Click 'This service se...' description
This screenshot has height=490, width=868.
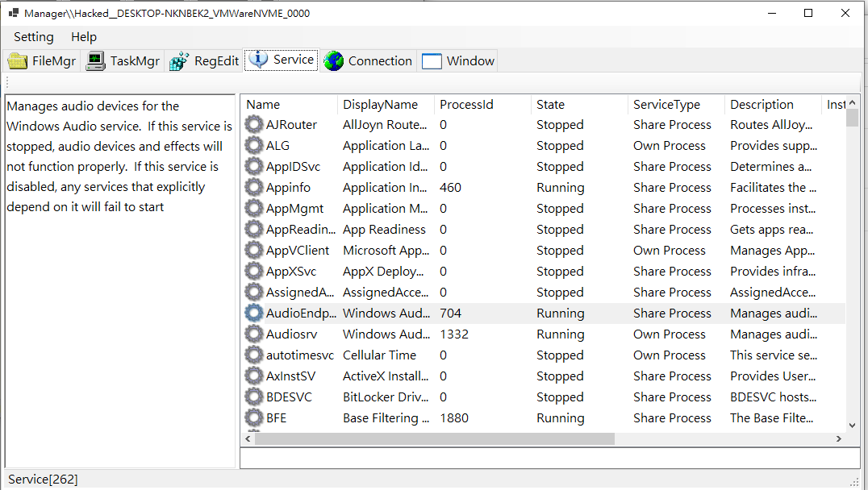coord(774,355)
